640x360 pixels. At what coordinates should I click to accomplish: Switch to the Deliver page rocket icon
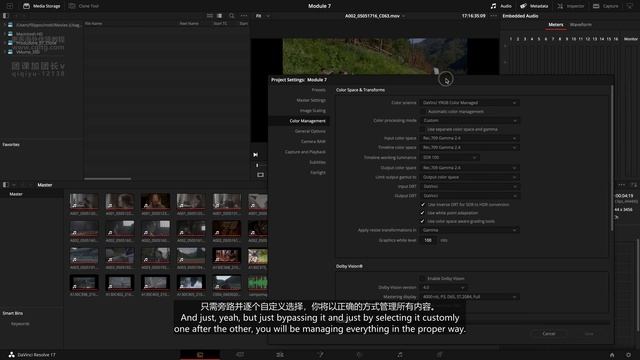pyautogui.click(x=440, y=355)
